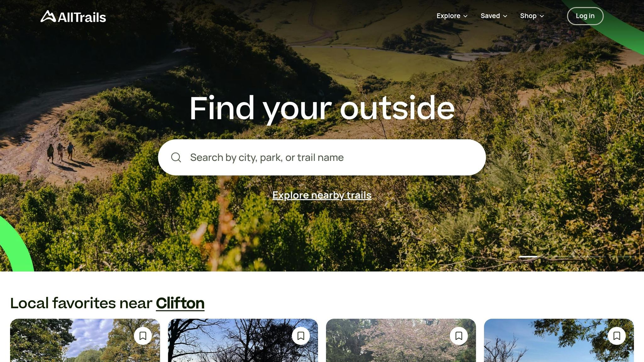Click the Log in button
644x362 pixels.
click(x=585, y=16)
